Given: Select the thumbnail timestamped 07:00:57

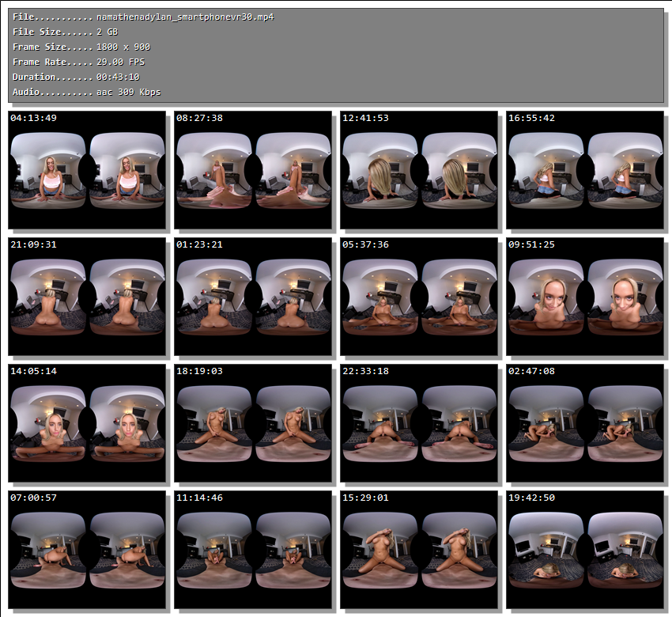Looking at the screenshot, I should [87, 550].
